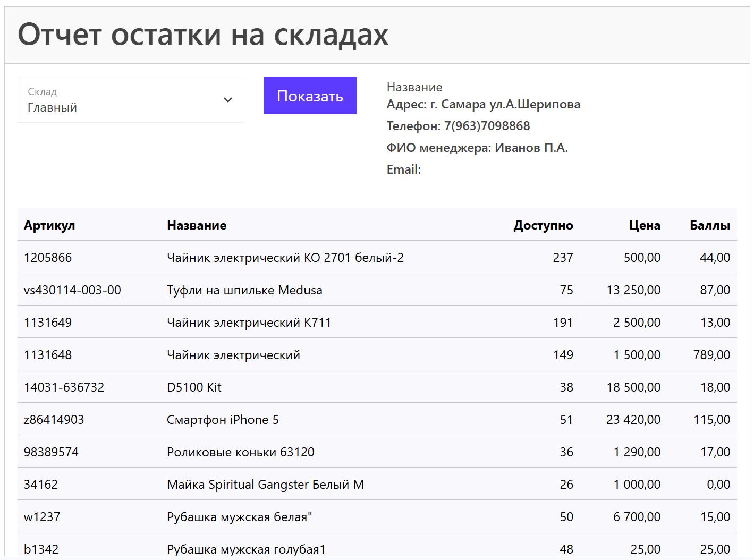Click the Email field label
The image size is (754, 560).
(402, 169)
